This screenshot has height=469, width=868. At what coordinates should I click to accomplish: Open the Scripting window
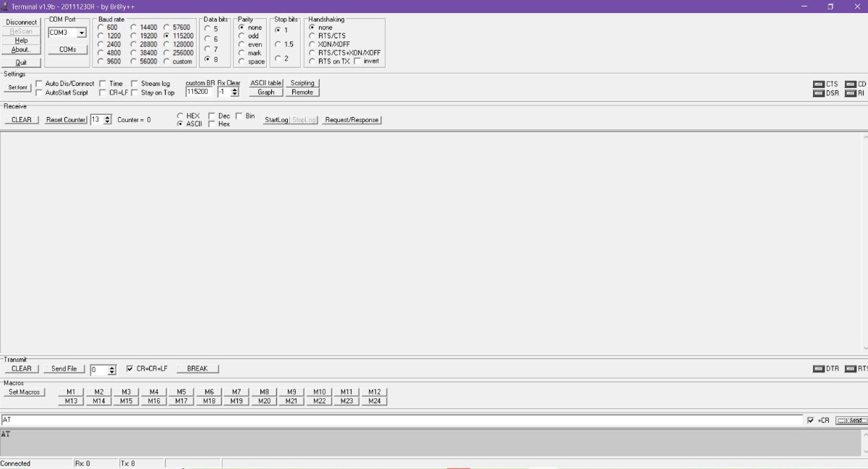tap(302, 83)
